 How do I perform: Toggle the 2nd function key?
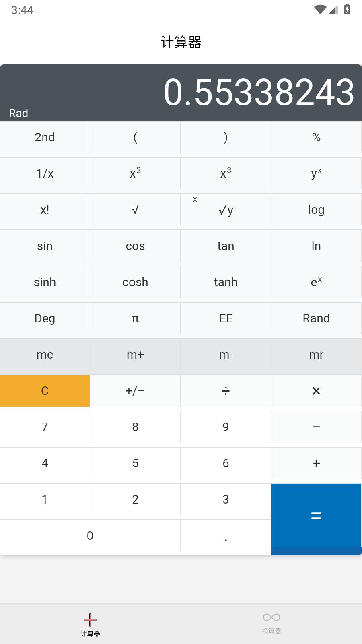[45, 137]
